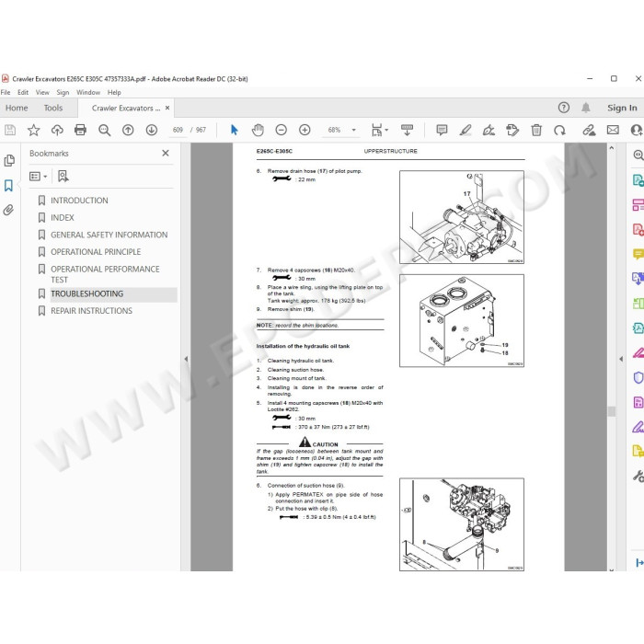This screenshot has width=644, height=644.
Task: Select the arrow selection tool
Action: (234, 131)
